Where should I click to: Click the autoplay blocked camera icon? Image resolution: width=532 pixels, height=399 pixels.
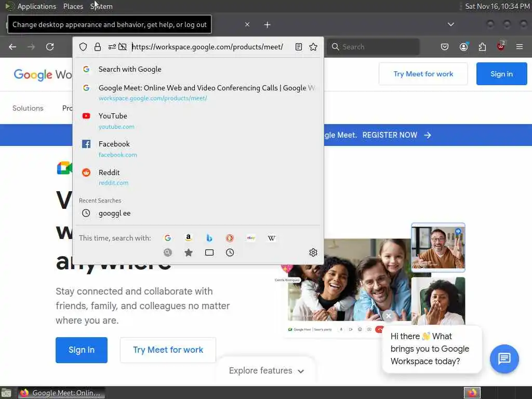click(123, 47)
